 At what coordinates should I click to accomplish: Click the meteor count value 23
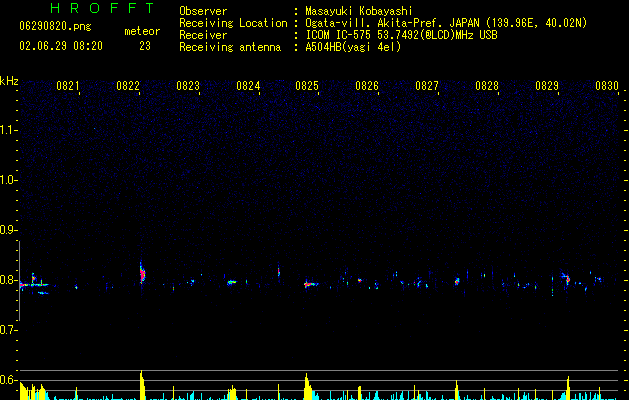click(145, 46)
